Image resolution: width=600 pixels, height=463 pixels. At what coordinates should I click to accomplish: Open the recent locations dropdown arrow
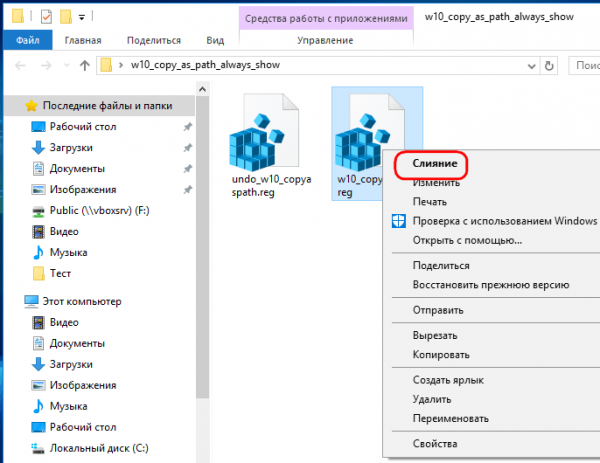tap(67, 65)
